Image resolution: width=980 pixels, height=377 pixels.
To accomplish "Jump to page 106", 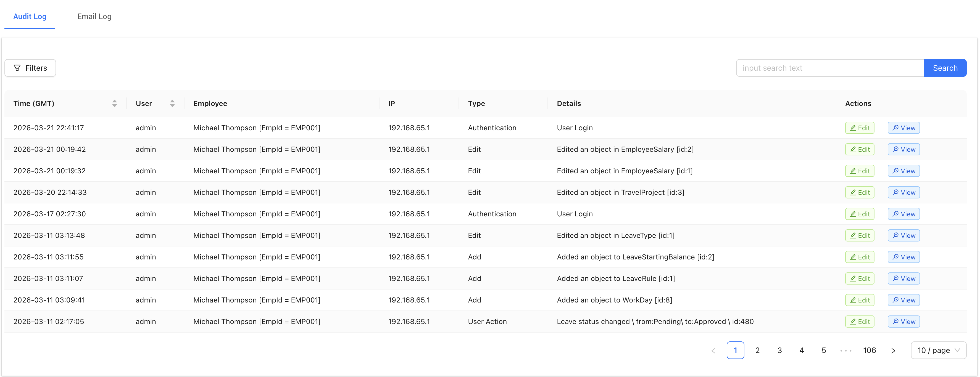I will tap(869, 350).
